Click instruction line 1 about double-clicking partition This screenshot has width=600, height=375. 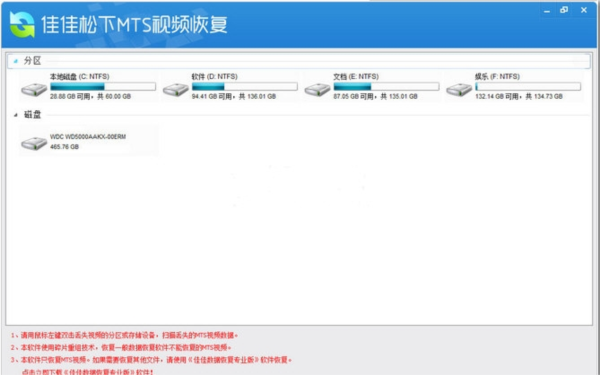124,335
